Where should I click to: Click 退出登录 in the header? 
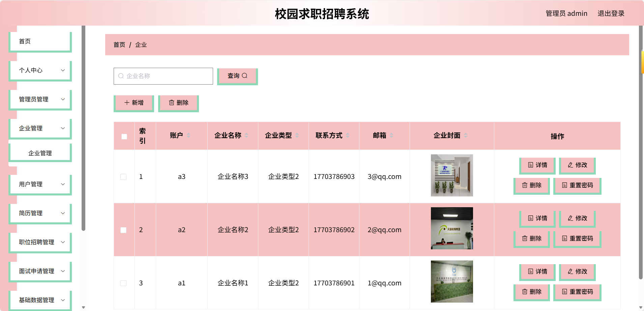pyautogui.click(x=611, y=13)
